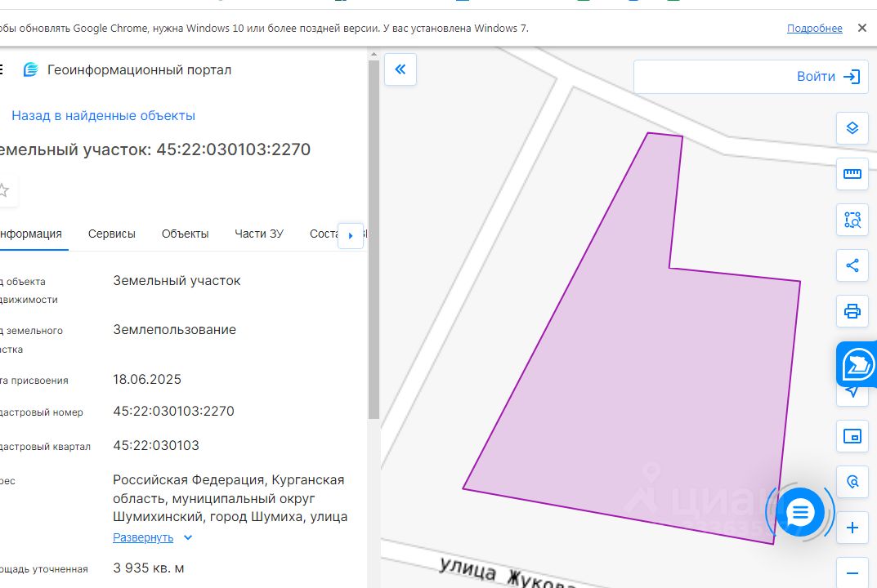This screenshot has height=588, width=877.
Task: Open the Части ЗУ tab
Action: click(259, 234)
